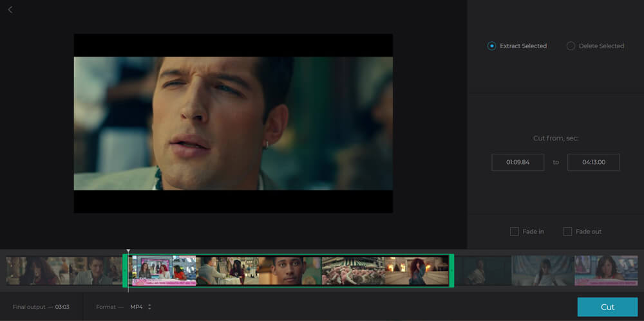
Task: Go back using the left arrow icon
Action: point(10,10)
